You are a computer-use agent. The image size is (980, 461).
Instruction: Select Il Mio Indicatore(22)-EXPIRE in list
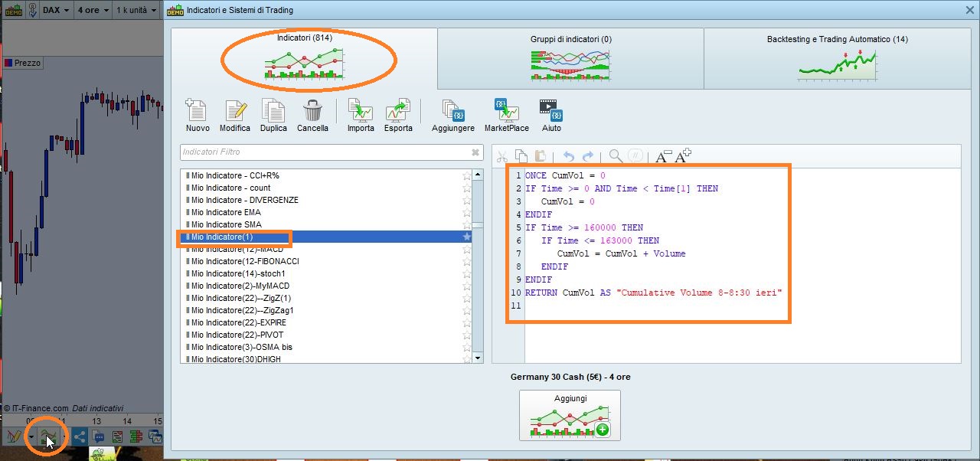pyautogui.click(x=326, y=323)
